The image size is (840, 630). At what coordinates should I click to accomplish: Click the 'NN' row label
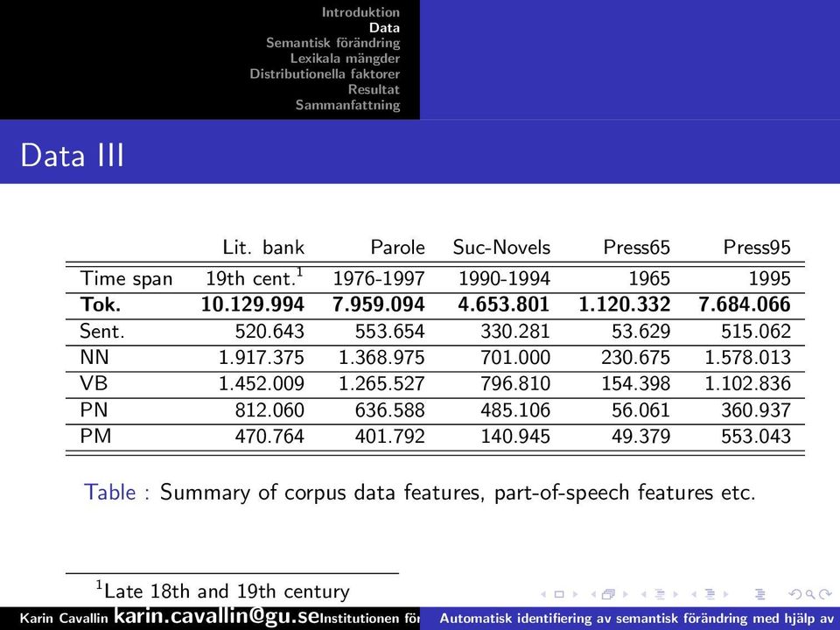(94, 357)
